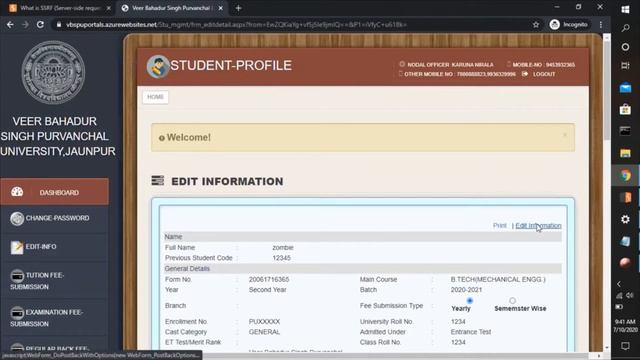This screenshot has width=640, height=360.
Task: Reload the current page
Action: [40, 24]
